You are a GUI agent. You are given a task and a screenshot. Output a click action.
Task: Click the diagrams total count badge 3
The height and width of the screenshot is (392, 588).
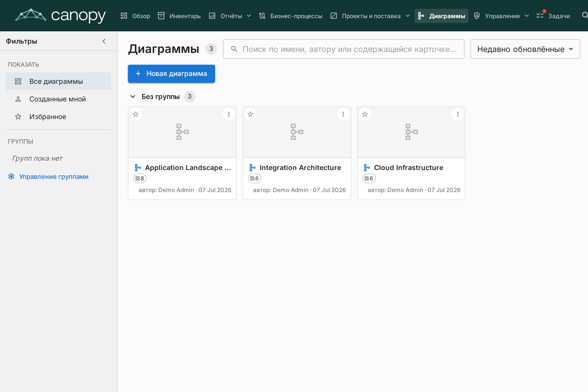[x=211, y=49]
